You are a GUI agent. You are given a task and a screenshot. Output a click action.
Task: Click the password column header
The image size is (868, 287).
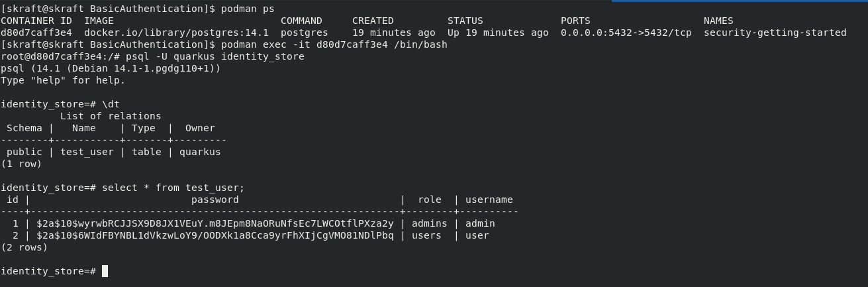(215, 200)
